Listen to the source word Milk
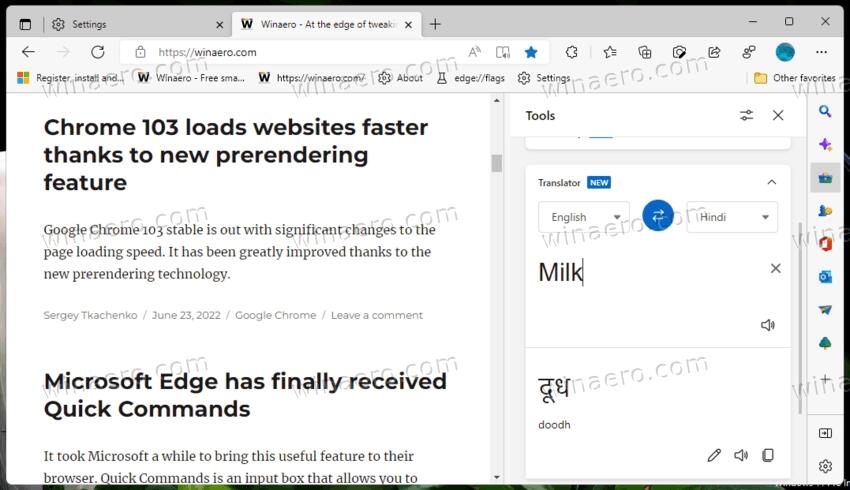Viewport: 850px width, 490px height. (767, 325)
